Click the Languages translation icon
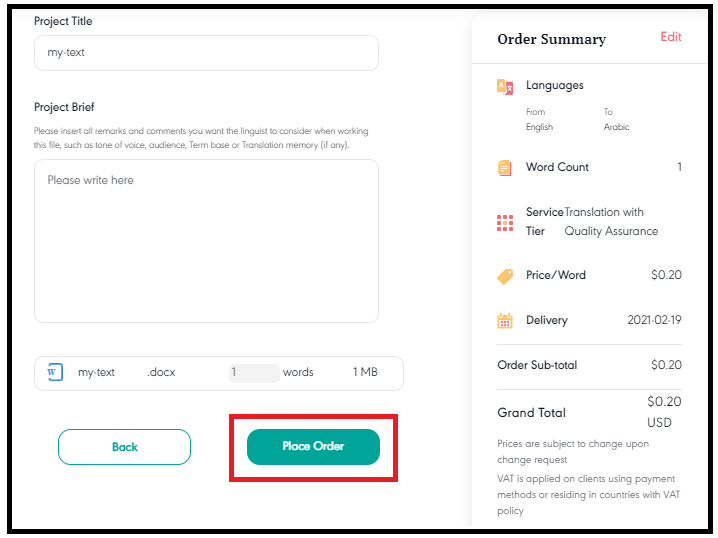Image resolution: width=718 pixels, height=538 pixels. 505,86
